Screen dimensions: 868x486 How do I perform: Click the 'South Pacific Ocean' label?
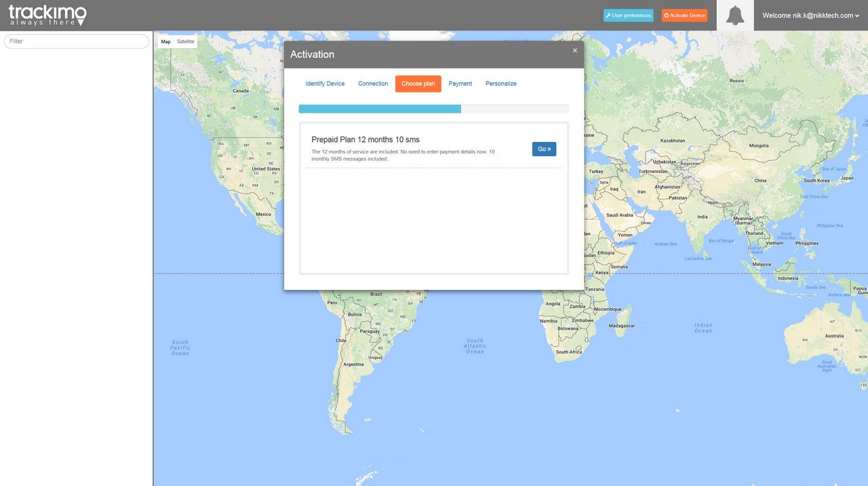click(x=180, y=348)
